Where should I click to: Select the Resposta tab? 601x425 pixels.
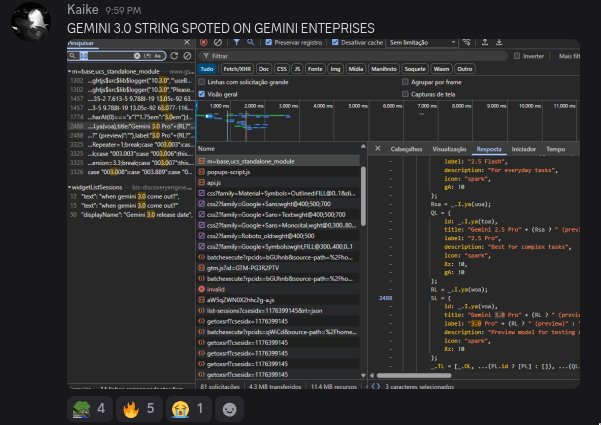[x=489, y=149]
